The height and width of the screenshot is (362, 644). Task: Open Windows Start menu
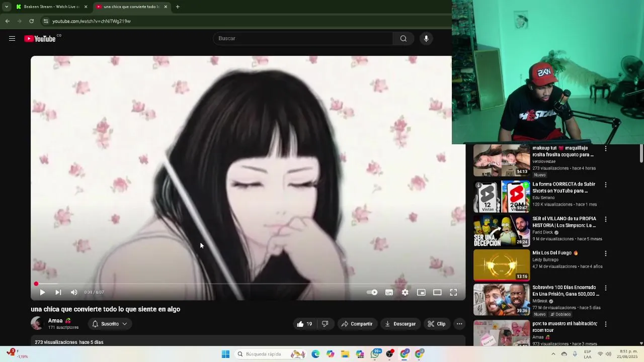(225, 354)
